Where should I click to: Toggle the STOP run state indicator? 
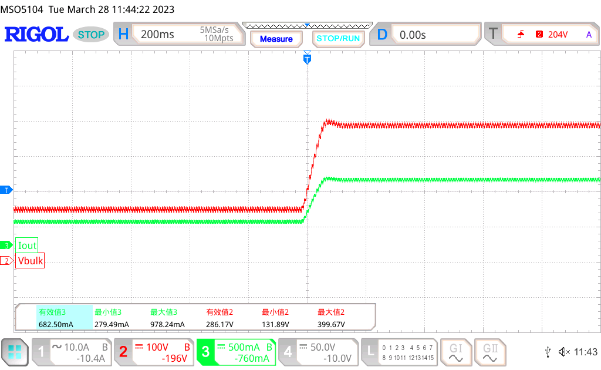pyautogui.click(x=91, y=35)
